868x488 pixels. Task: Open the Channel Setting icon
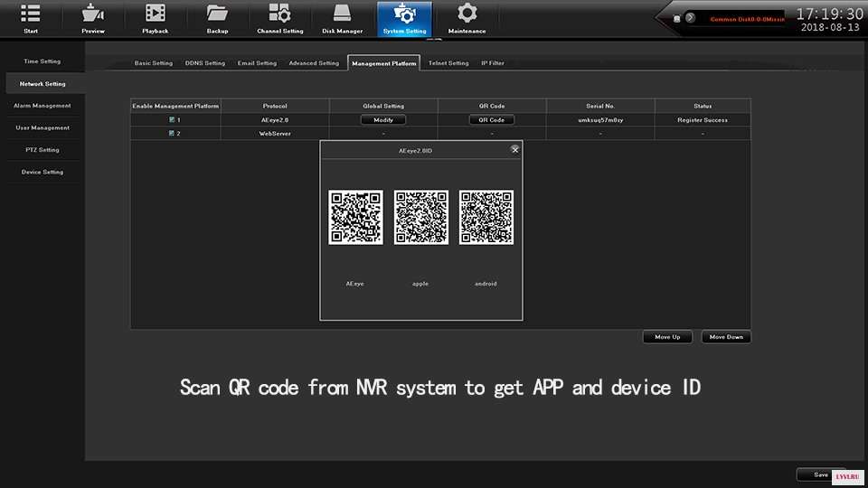click(279, 14)
